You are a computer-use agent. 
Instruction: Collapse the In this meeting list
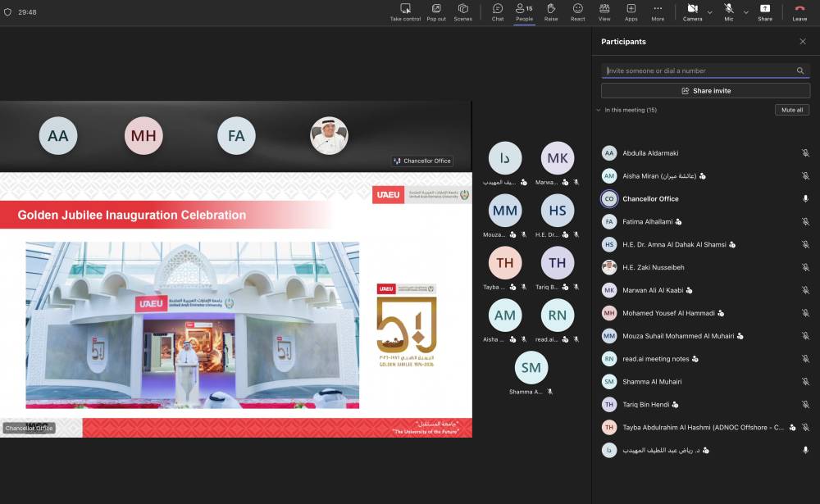pyautogui.click(x=599, y=110)
